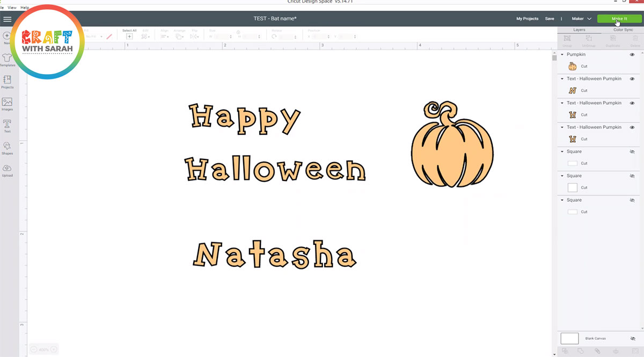Open the hamburger main menu
Image resolution: width=644 pixels, height=357 pixels.
coord(7,19)
